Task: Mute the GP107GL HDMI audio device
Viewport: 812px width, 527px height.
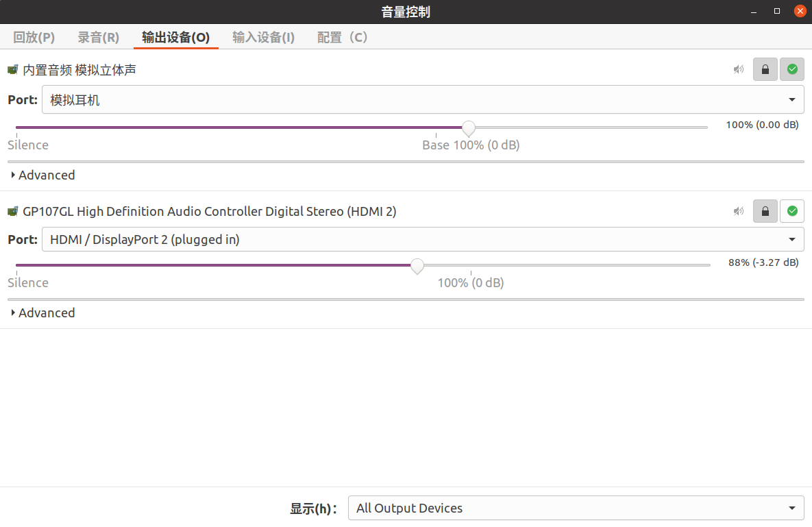Action: point(738,211)
